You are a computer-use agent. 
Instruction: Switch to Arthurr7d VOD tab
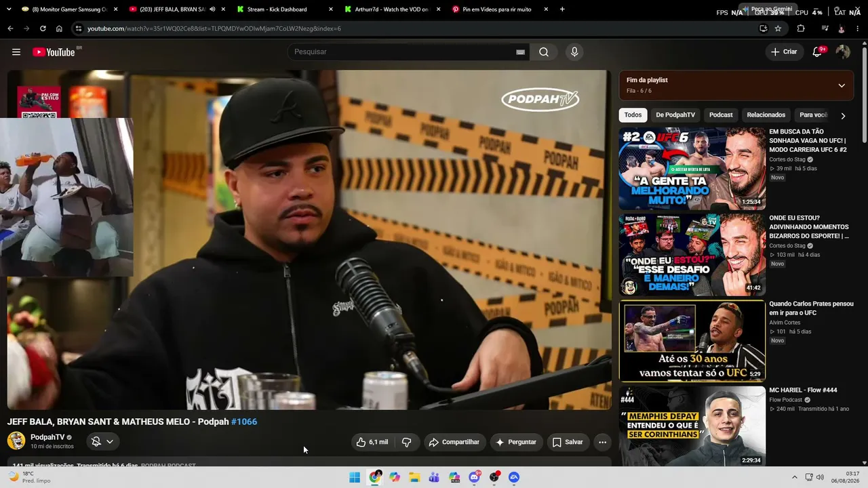pyautogui.click(x=391, y=9)
